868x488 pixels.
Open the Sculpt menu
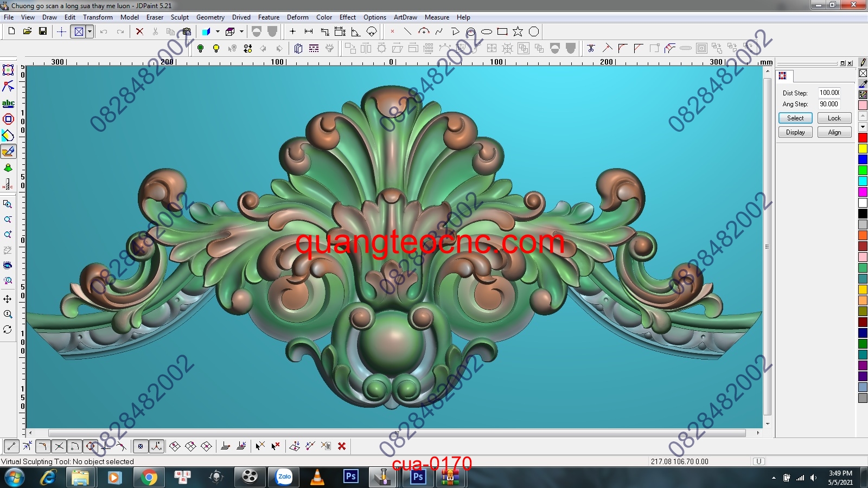coord(180,17)
